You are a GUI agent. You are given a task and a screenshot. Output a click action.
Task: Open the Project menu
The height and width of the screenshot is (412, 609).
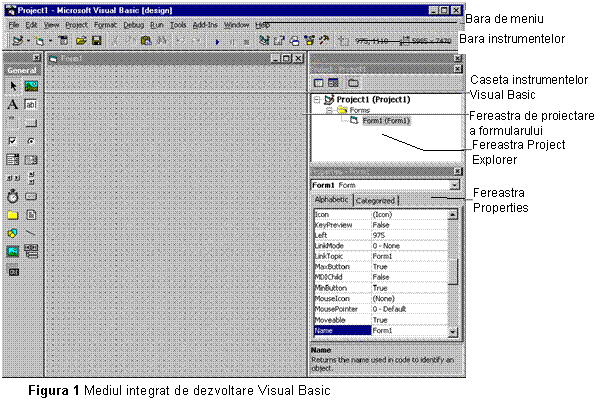pos(77,25)
